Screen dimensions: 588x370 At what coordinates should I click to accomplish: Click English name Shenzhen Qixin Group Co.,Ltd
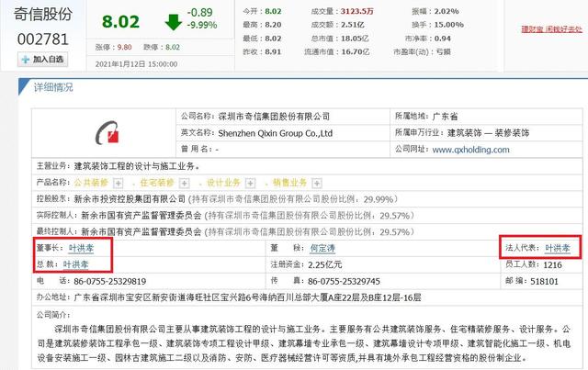[x=276, y=133]
